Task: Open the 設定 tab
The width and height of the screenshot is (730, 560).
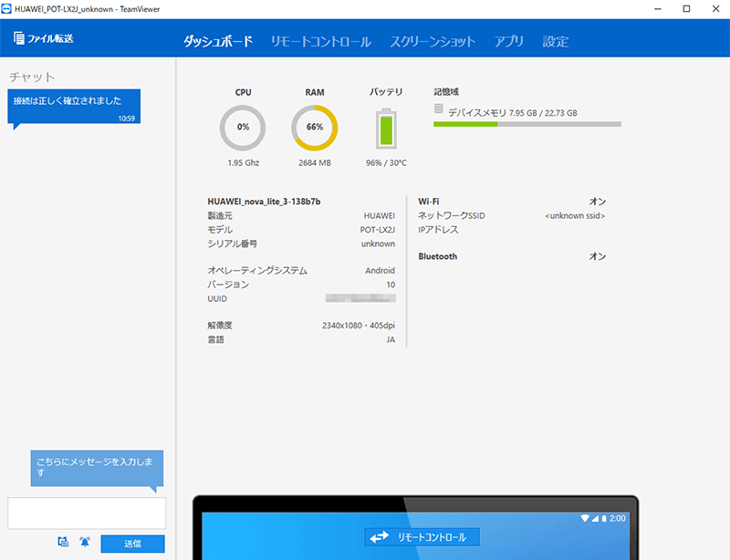Action: pyautogui.click(x=556, y=41)
